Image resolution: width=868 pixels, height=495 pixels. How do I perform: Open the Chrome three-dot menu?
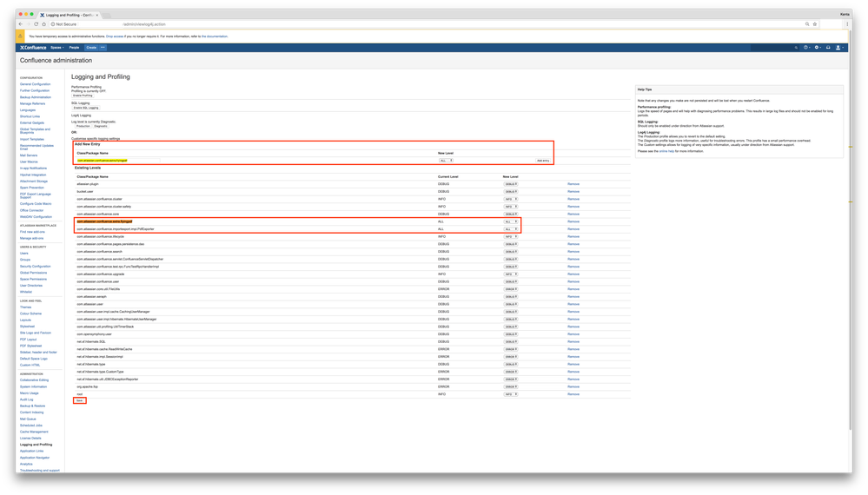(847, 24)
